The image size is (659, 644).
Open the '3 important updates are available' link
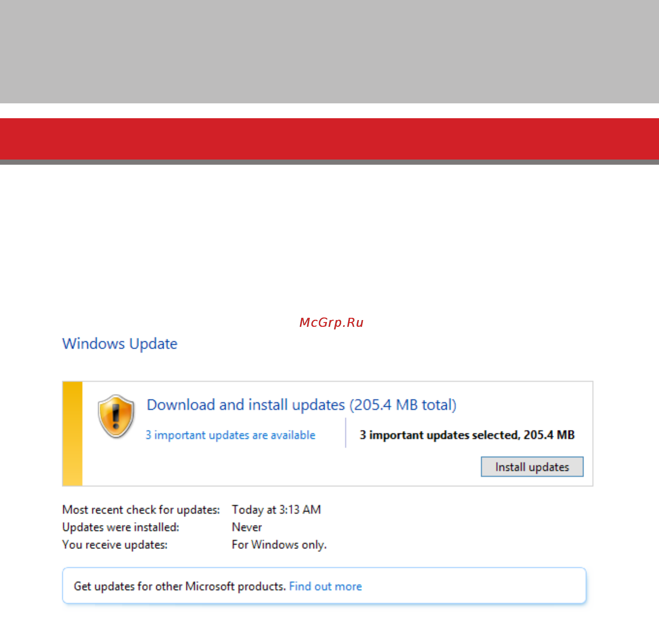click(230, 435)
